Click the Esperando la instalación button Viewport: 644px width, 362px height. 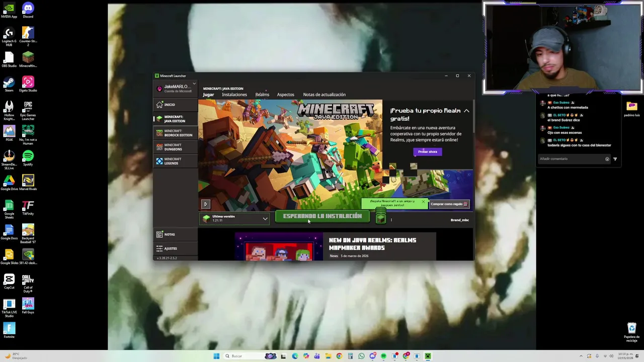[323, 217]
